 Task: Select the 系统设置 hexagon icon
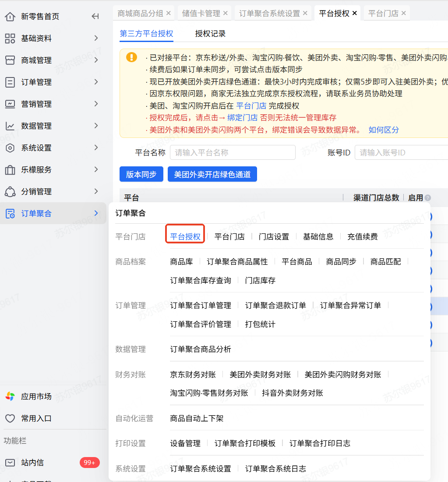(10, 148)
